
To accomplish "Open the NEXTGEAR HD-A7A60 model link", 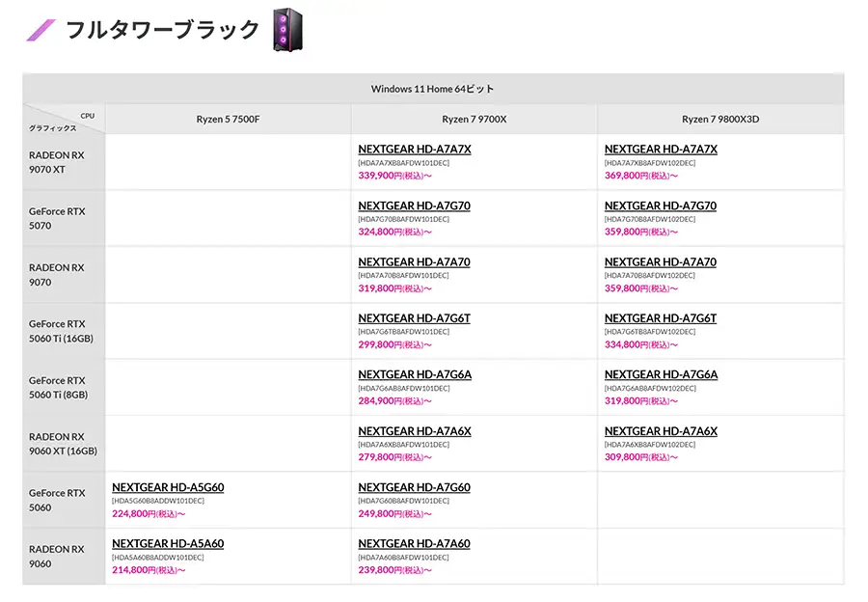I will tap(414, 543).
